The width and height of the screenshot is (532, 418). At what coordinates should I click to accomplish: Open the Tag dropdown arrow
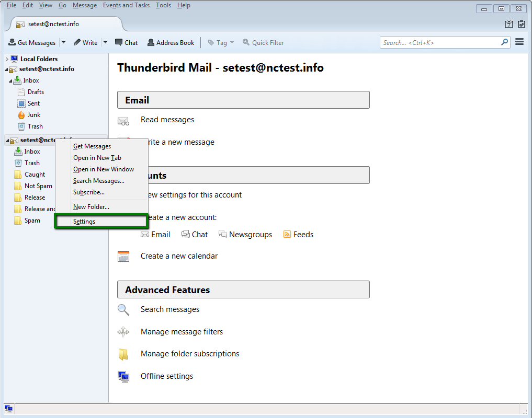coord(232,42)
